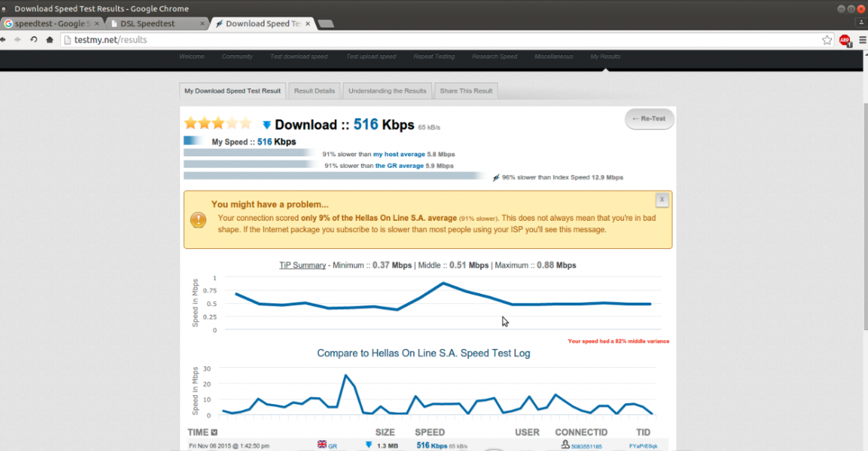868x451 pixels.
Task: Click the SPEED column header
Action: click(x=430, y=432)
